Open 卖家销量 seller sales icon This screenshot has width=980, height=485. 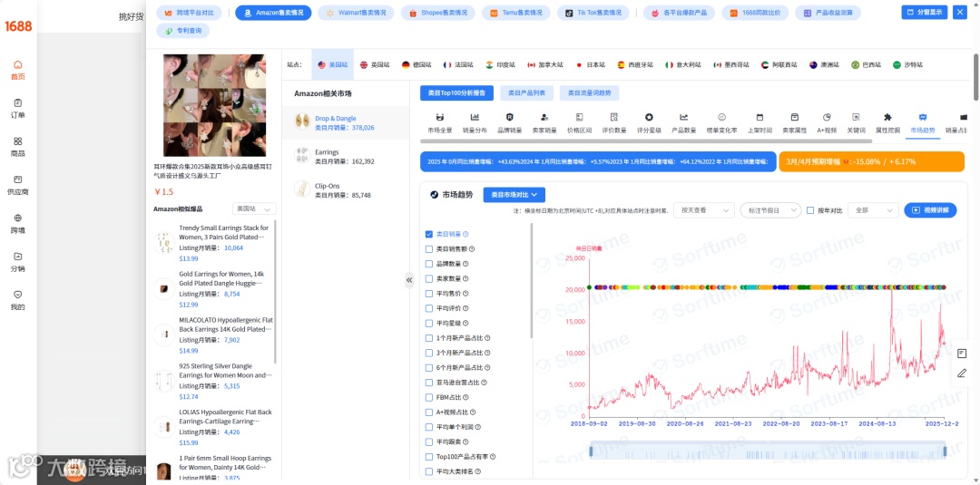pos(544,117)
